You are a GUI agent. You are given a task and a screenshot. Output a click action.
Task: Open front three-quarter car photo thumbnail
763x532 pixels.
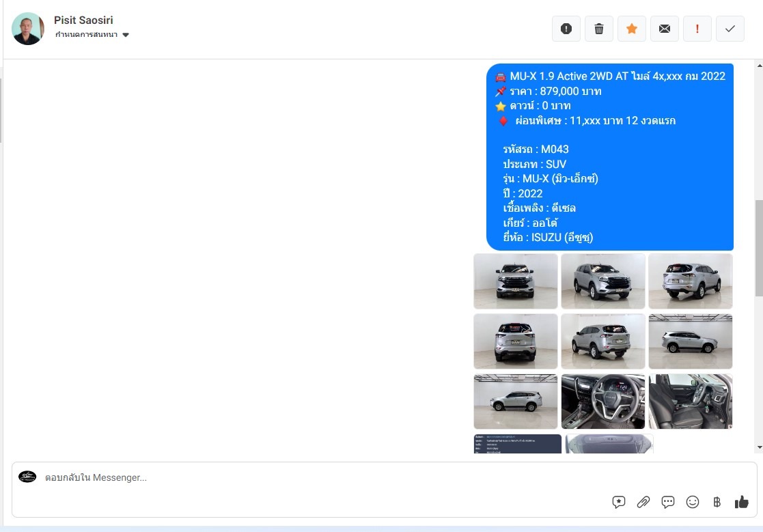point(603,281)
